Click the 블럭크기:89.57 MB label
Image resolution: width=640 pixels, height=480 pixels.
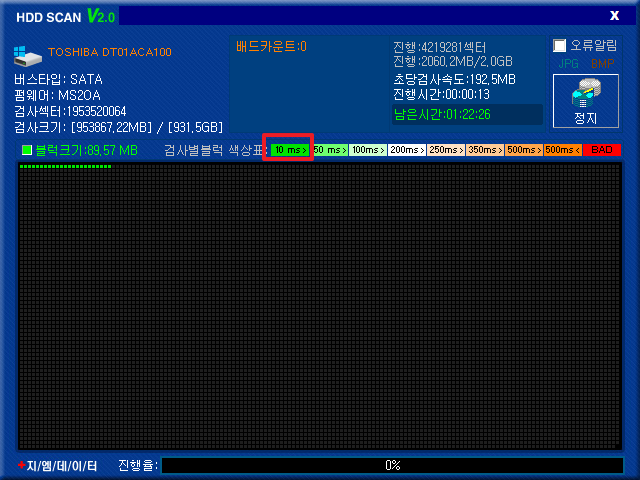coord(87,150)
